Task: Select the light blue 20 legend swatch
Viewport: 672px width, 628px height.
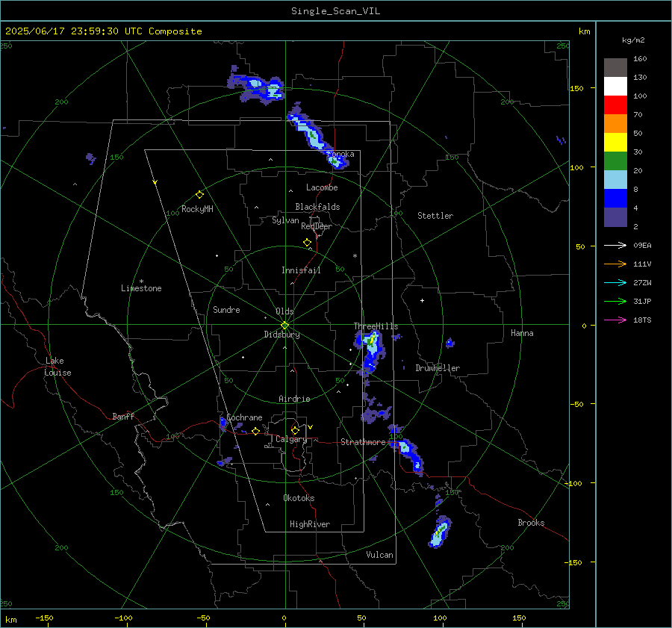Action: pos(615,180)
